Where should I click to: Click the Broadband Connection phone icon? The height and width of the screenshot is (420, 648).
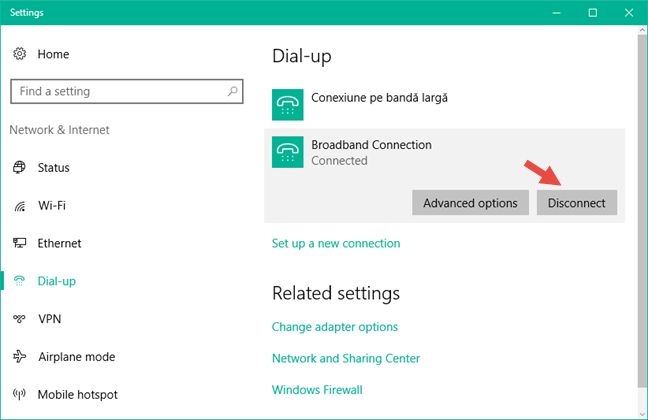coord(288,152)
